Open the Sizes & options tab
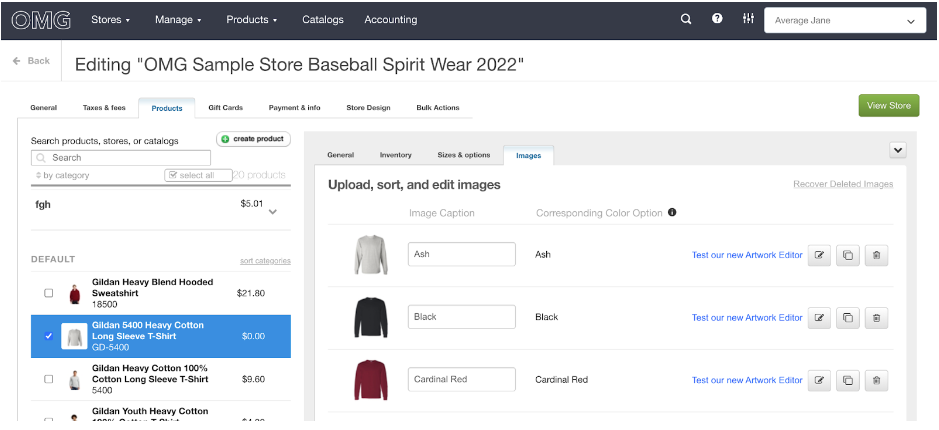The height and width of the screenshot is (430, 939). [x=464, y=155]
